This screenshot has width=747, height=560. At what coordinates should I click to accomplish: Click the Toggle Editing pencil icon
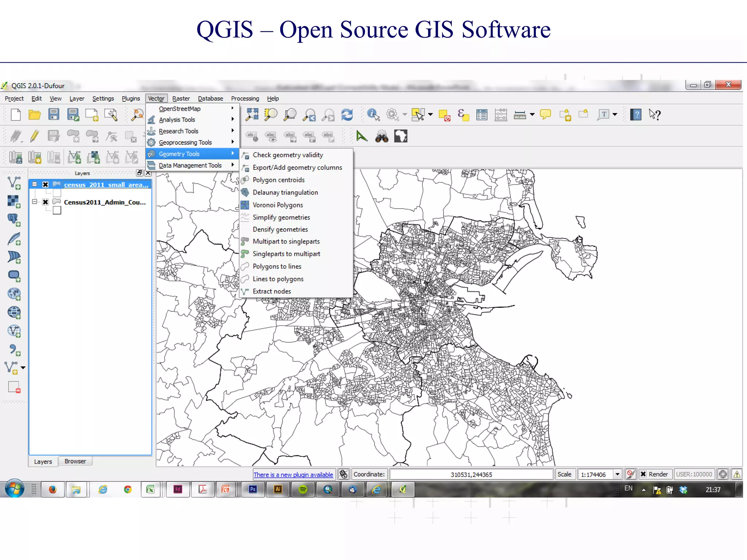point(34,136)
